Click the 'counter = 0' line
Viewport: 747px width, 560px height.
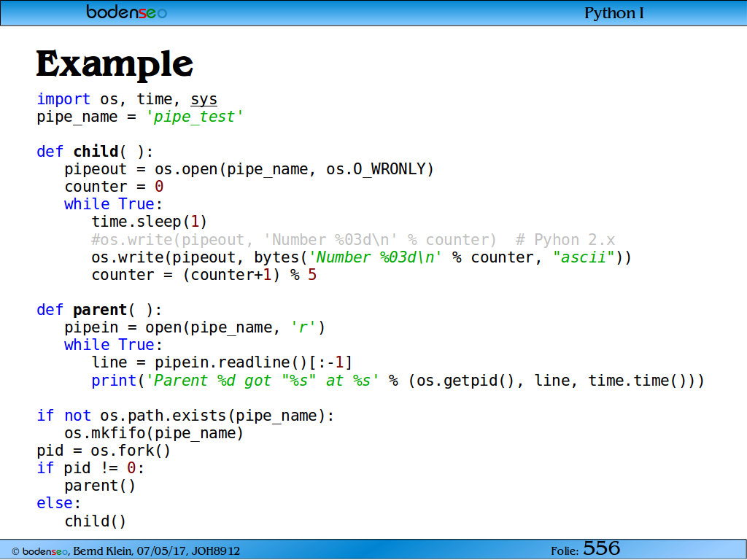pos(114,187)
